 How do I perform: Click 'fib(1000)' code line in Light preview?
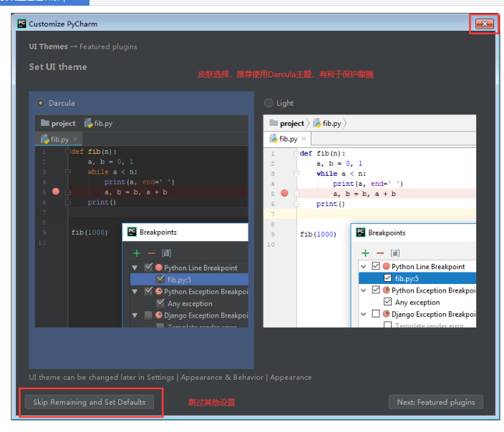pos(318,234)
